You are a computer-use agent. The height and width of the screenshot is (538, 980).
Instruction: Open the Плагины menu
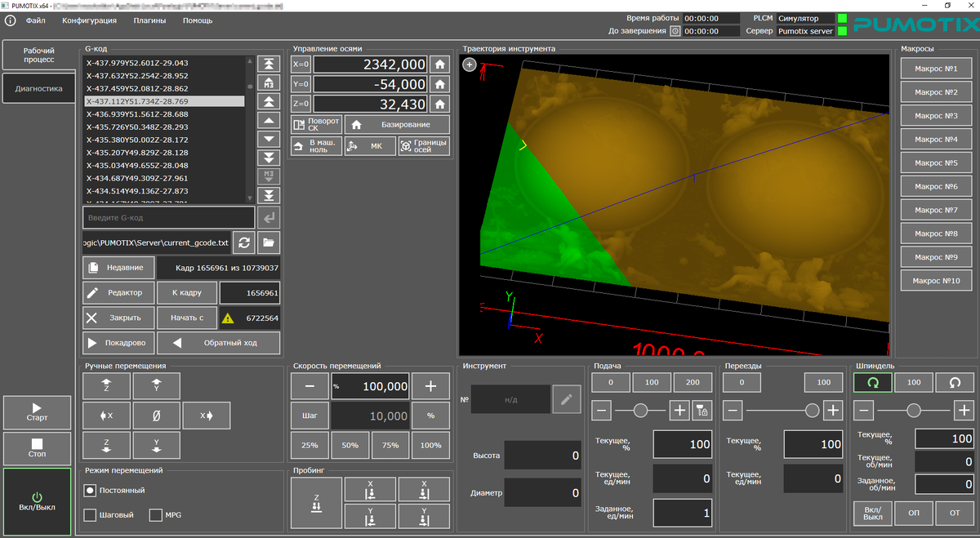(149, 20)
